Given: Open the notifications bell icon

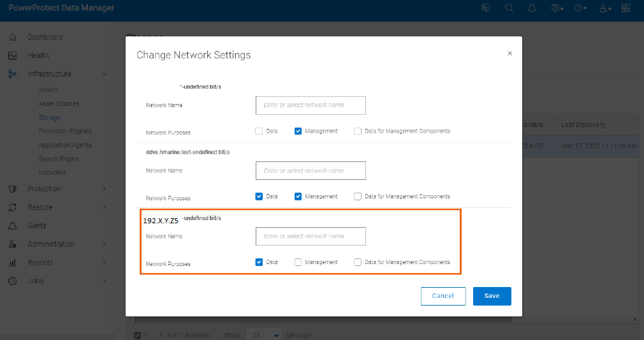Looking at the screenshot, I should pos(532,8).
